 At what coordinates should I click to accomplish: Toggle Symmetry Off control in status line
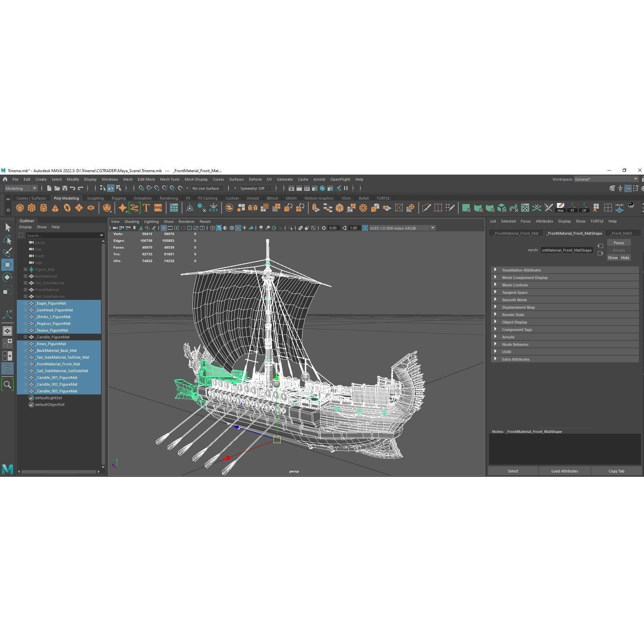(x=255, y=188)
